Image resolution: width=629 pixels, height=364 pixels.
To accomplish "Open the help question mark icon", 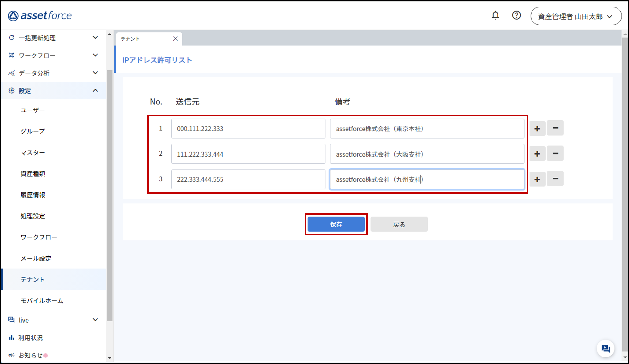I will point(516,15).
